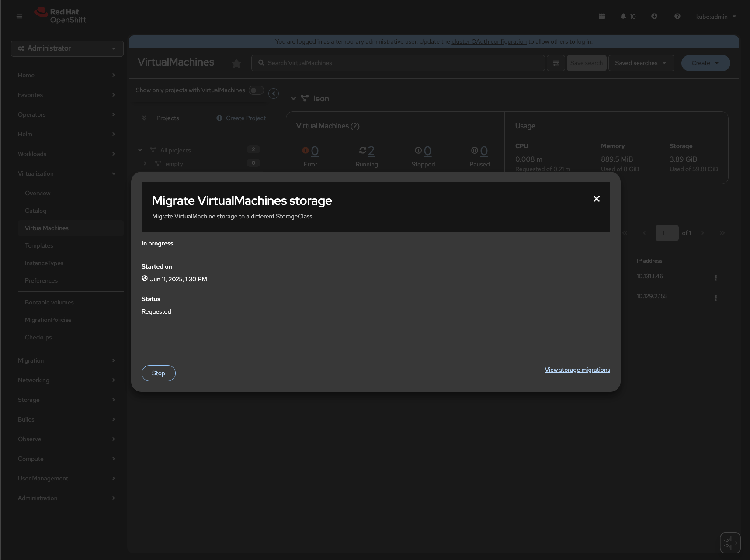Open the Saved searches dropdown
The image size is (750, 560).
point(641,63)
